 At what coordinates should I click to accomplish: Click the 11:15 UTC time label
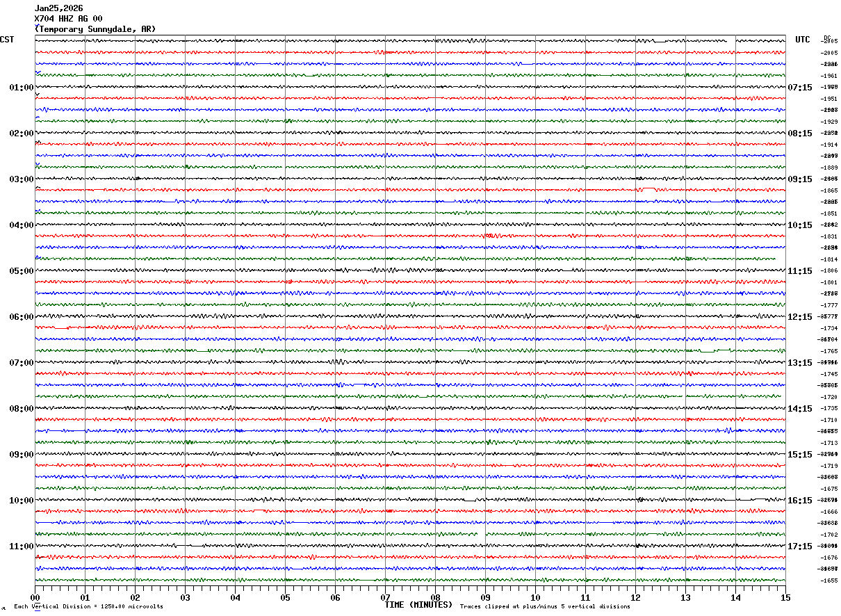coord(799,271)
